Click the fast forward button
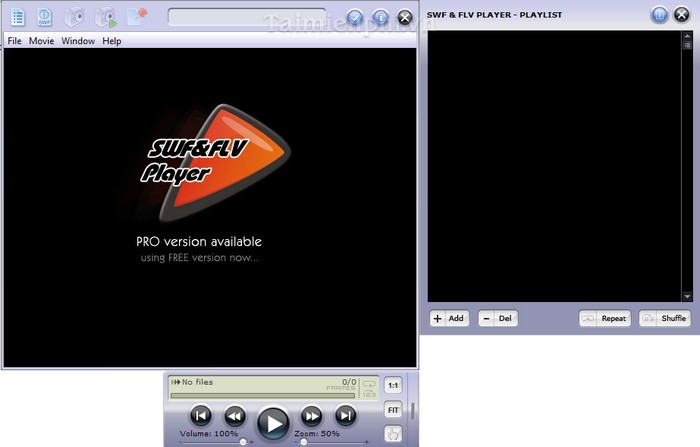This screenshot has height=447, width=700. 312,416
